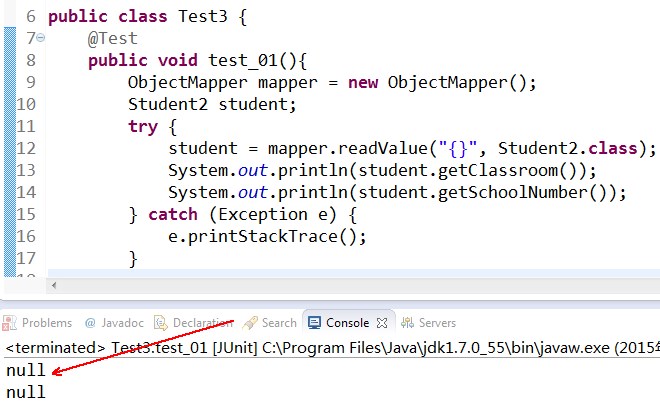Click the closing brace on line 17
The height and width of the screenshot is (410, 660).
point(133,259)
